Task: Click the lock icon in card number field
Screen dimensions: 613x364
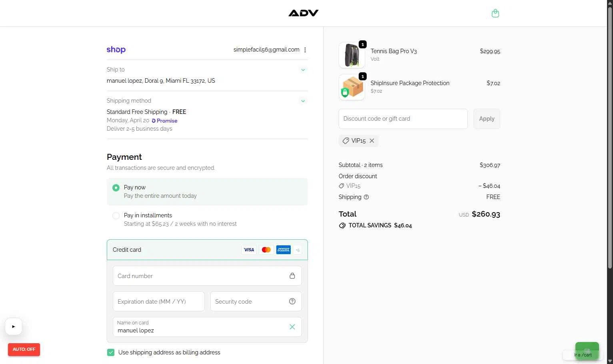Action: [x=292, y=276]
